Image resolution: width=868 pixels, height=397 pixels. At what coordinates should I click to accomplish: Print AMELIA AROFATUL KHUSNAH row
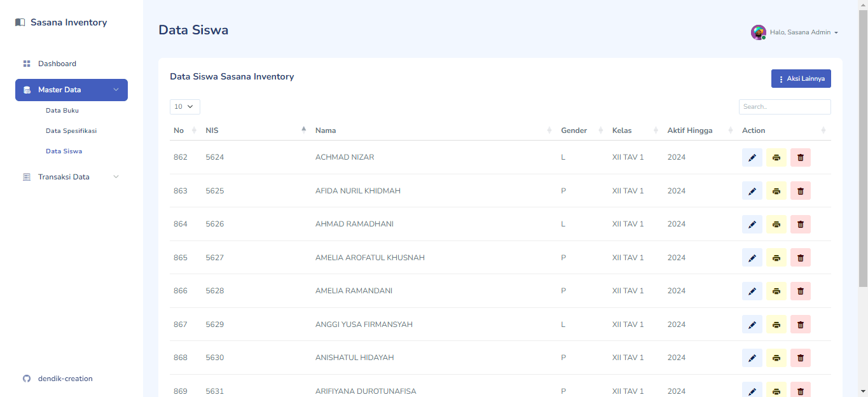click(x=776, y=258)
